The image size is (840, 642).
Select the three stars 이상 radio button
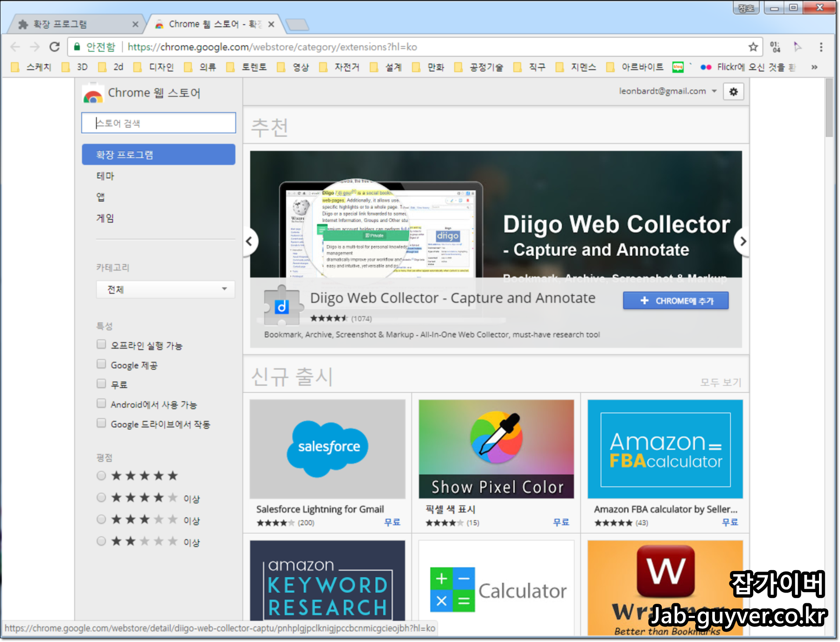tap(101, 519)
